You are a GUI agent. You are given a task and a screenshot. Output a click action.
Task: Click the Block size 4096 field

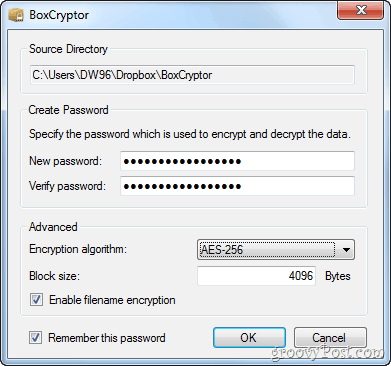pos(256,276)
